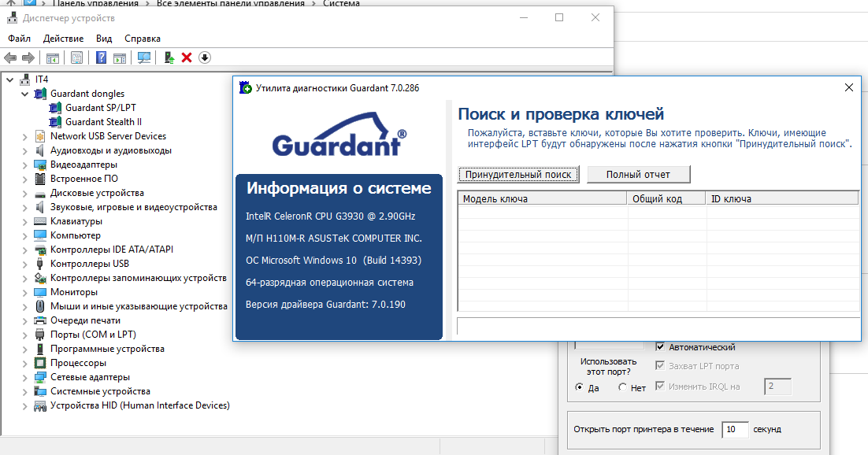
Task: Select the Guardant SP/LPT device
Action: click(101, 108)
